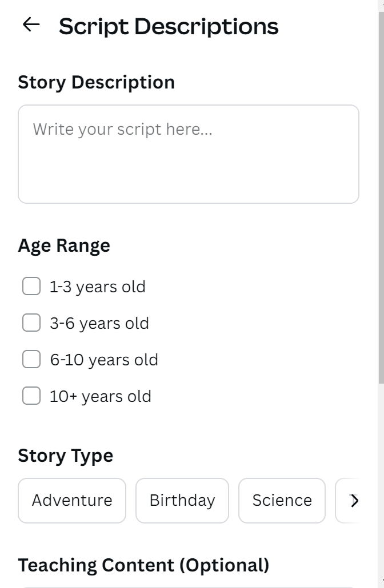Focus the 'Write your script here...' text area
384x588 pixels.
point(189,154)
